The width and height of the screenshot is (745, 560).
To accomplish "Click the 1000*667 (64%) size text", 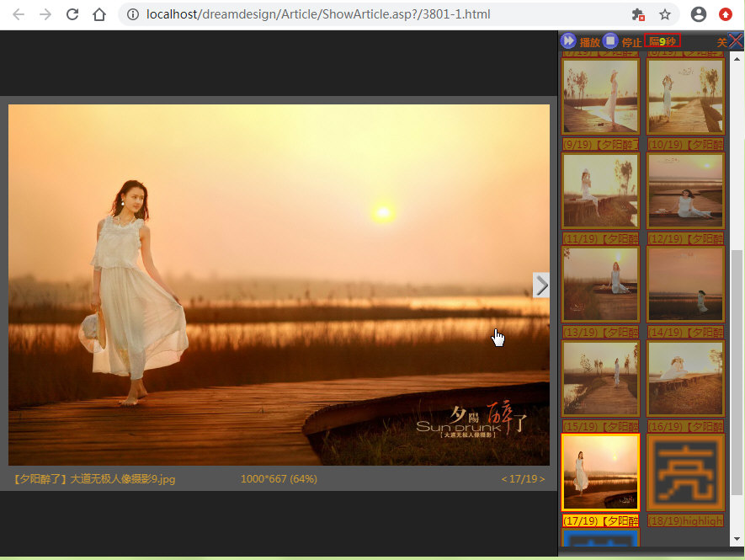I will tap(279, 478).
